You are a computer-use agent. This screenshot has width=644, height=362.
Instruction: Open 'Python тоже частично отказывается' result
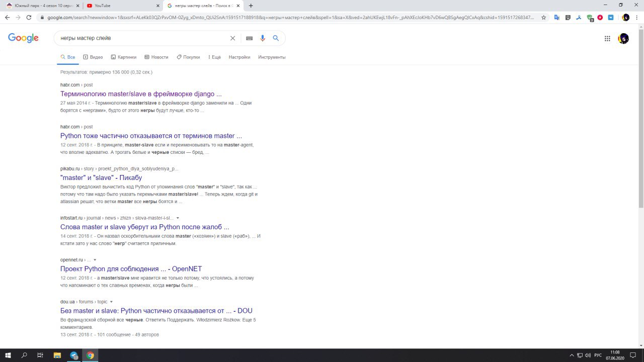tap(151, 136)
